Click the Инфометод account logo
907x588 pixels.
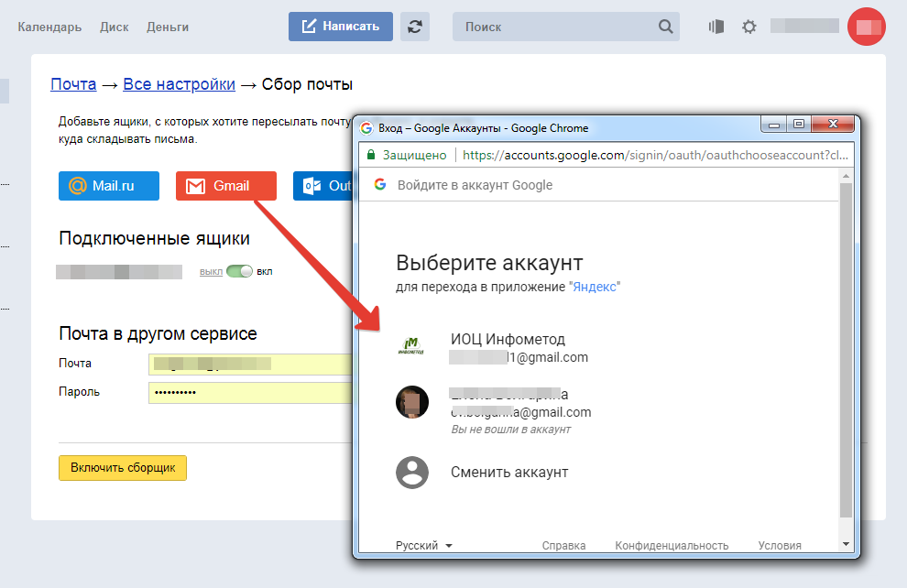(x=412, y=346)
